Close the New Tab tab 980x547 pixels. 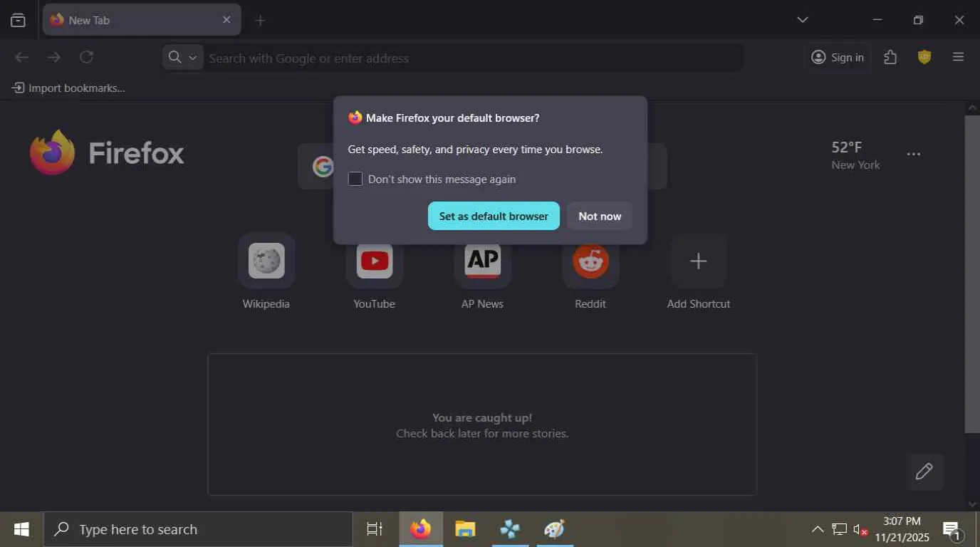(226, 20)
